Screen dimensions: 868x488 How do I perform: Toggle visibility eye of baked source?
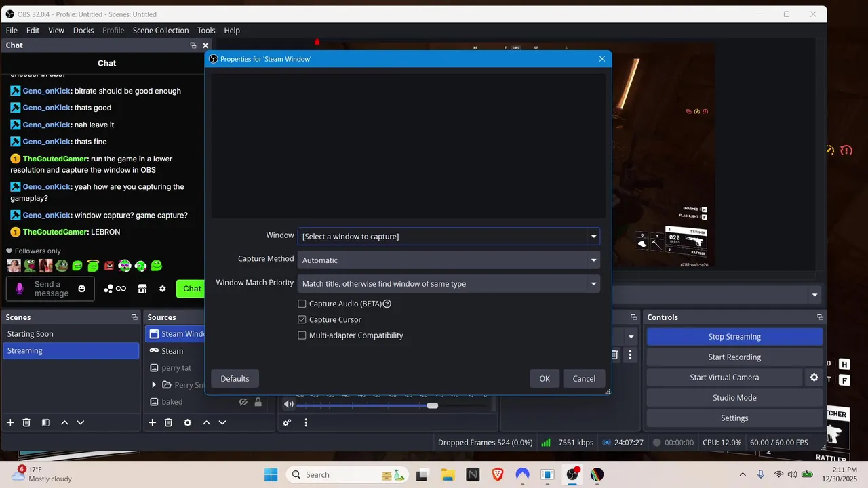tap(243, 402)
